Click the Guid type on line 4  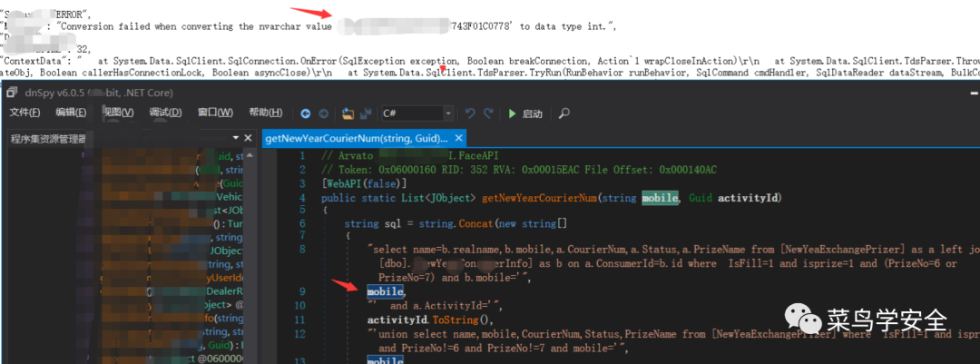click(700, 198)
